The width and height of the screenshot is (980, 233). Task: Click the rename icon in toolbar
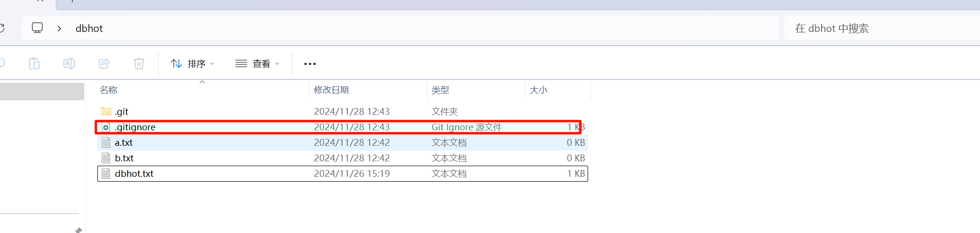pos(69,63)
